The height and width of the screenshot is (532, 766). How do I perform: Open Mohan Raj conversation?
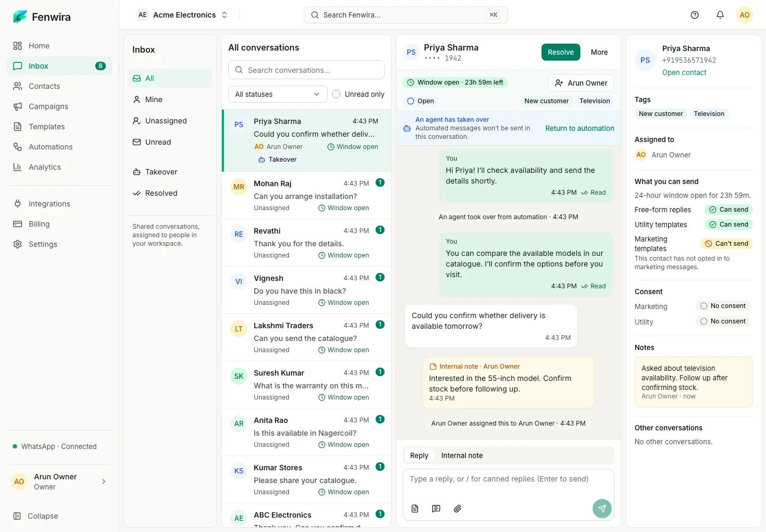[x=306, y=195]
